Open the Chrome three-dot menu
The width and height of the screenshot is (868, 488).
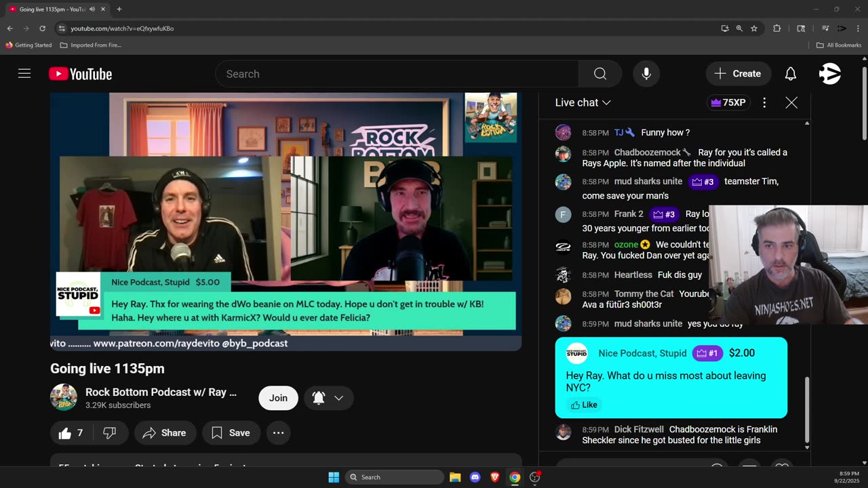point(859,28)
